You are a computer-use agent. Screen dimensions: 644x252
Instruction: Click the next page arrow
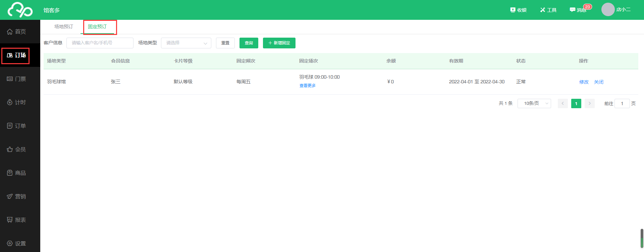click(590, 103)
